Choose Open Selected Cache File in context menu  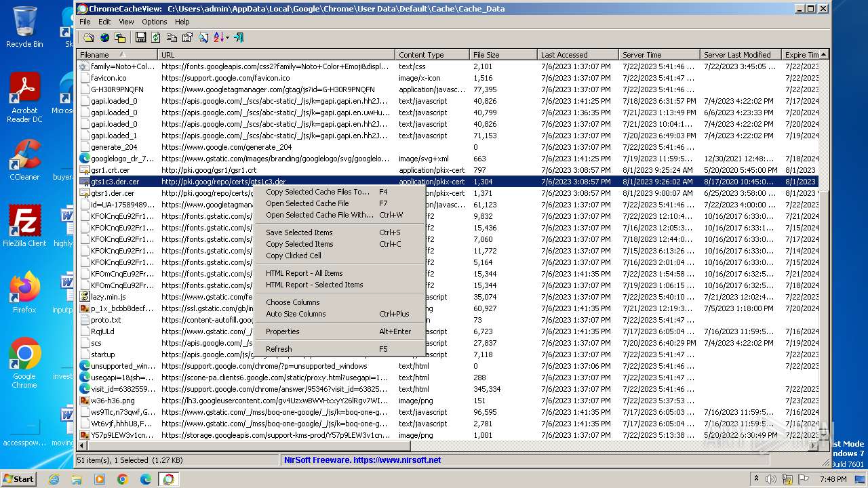click(x=340, y=203)
